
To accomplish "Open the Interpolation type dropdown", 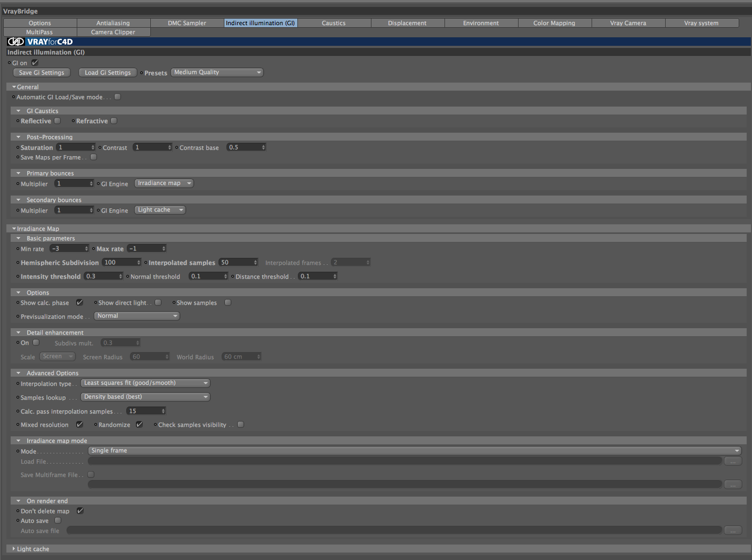I will 145,383.
